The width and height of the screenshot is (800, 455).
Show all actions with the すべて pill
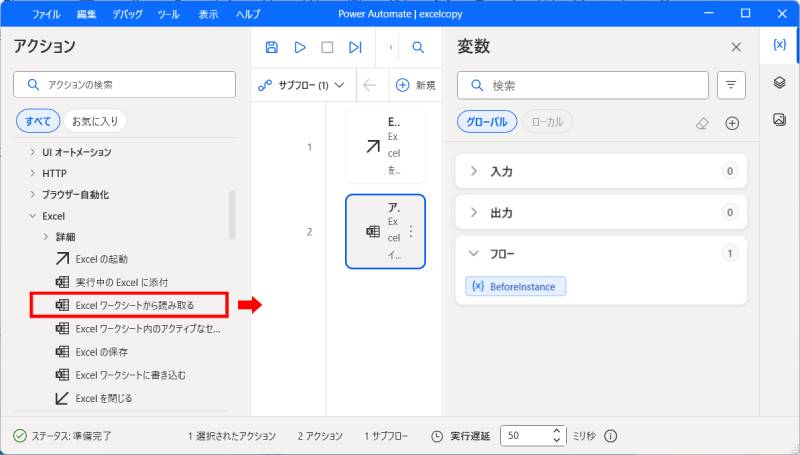tap(38, 121)
